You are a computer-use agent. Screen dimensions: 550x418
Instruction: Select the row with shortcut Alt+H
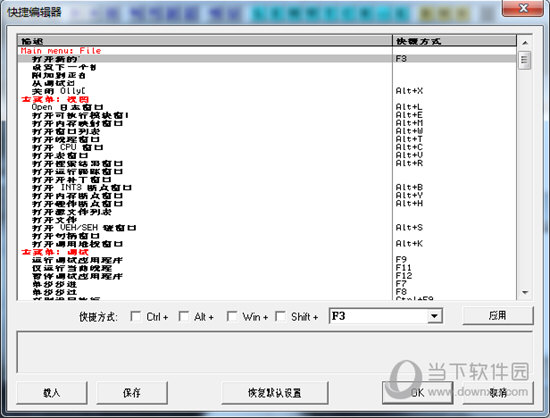267,204
